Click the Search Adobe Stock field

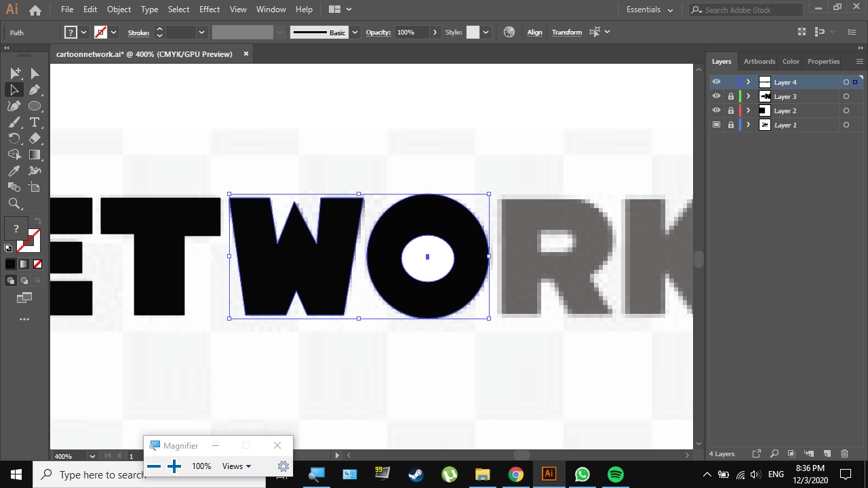coord(746,9)
